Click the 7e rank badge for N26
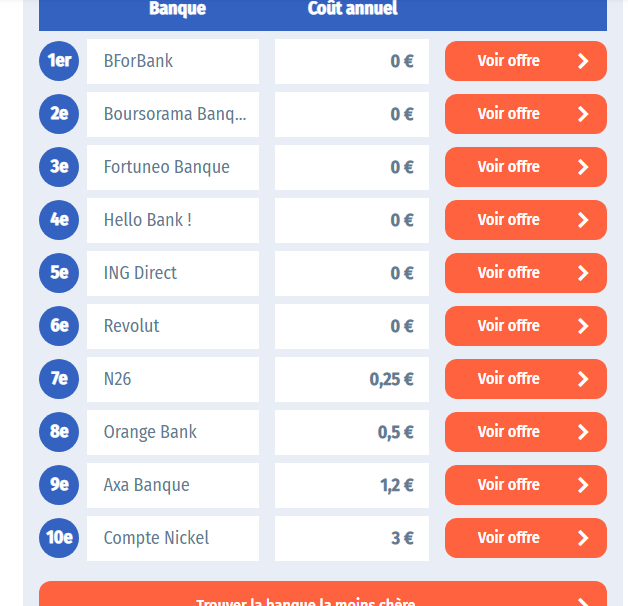This screenshot has width=628, height=606. point(58,379)
